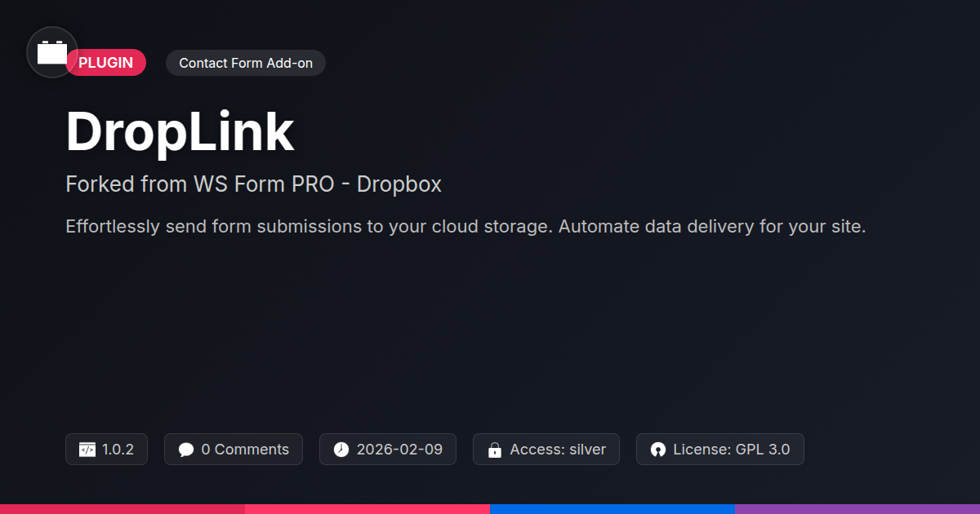Click the blue color stripe at bottom
This screenshot has height=514, width=980.
point(612,509)
